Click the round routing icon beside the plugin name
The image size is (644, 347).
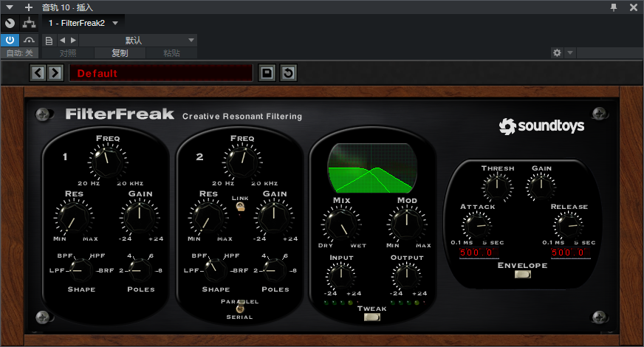tap(10, 24)
